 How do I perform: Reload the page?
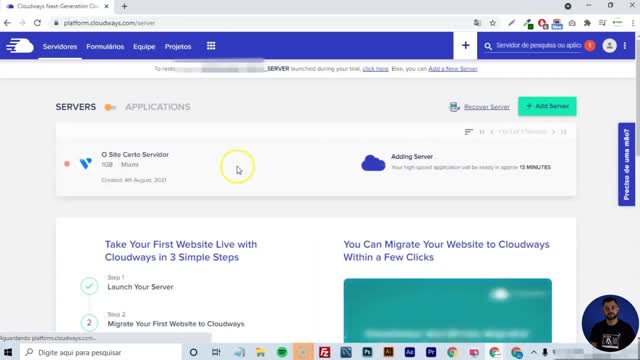pyautogui.click(x=37, y=23)
